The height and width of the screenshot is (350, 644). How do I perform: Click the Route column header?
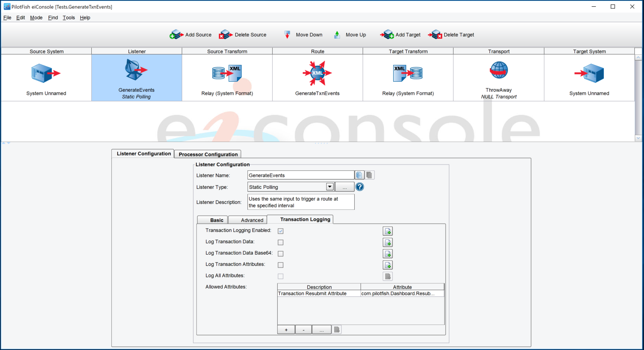[317, 51]
